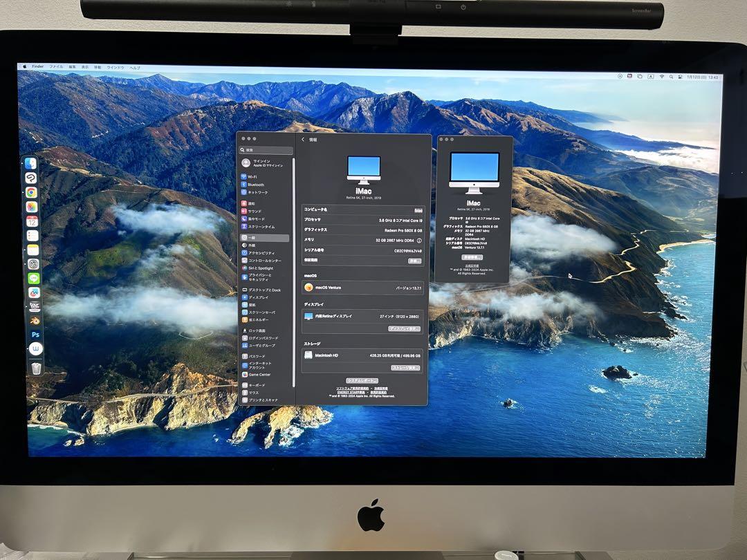Open the System Settings Dock icon
The width and height of the screenshot is (747, 560).
[33, 264]
